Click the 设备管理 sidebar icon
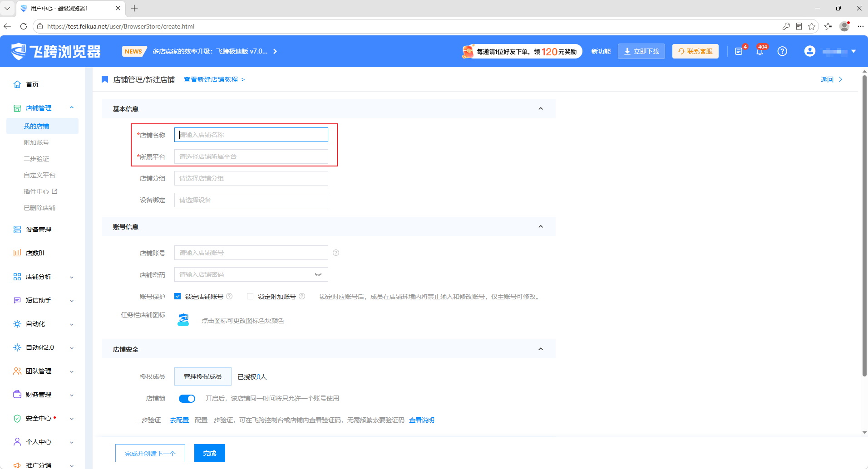 [17, 230]
